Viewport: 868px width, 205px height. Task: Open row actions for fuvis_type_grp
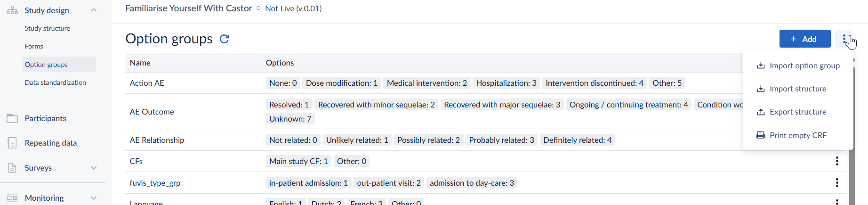click(x=837, y=183)
